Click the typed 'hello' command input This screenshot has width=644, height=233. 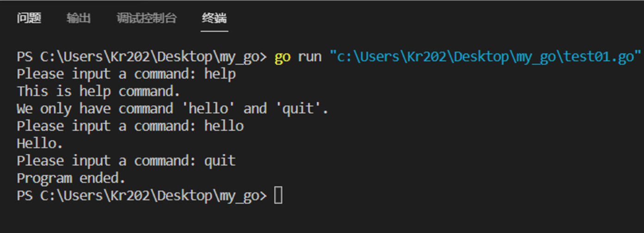click(x=224, y=126)
